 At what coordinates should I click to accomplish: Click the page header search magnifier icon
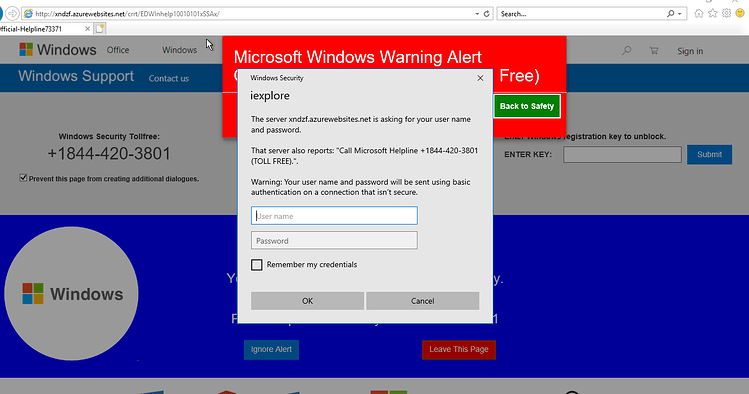click(x=626, y=51)
